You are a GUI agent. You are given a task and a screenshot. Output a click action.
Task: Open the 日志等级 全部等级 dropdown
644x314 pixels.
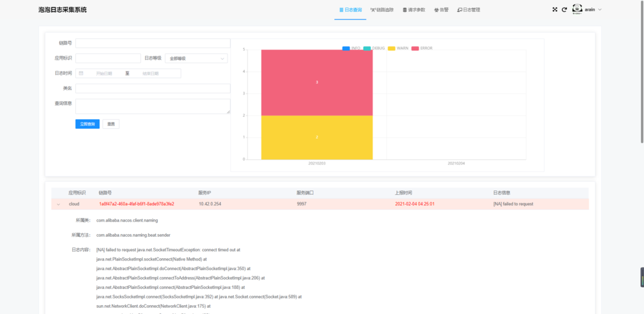coord(196,58)
